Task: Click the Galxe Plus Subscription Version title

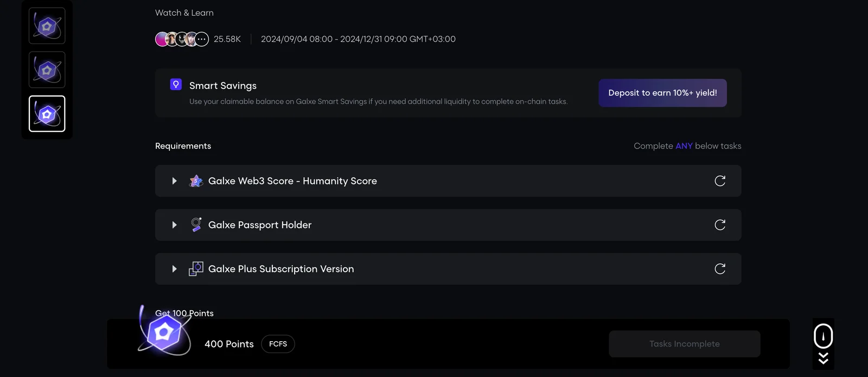Action: click(x=281, y=269)
